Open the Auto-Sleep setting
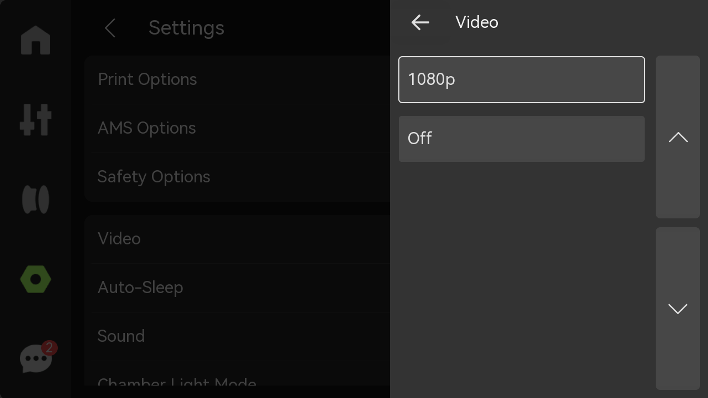This screenshot has height=398, width=708. pyautogui.click(x=237, y=288)
